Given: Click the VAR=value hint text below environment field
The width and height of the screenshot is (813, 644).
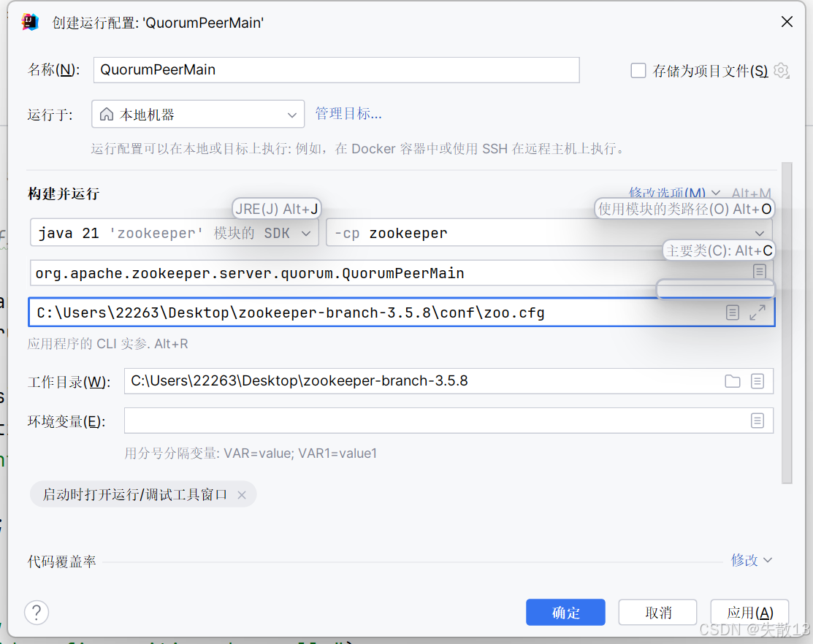Looking at the screenshot, I should tap(251, 453).
